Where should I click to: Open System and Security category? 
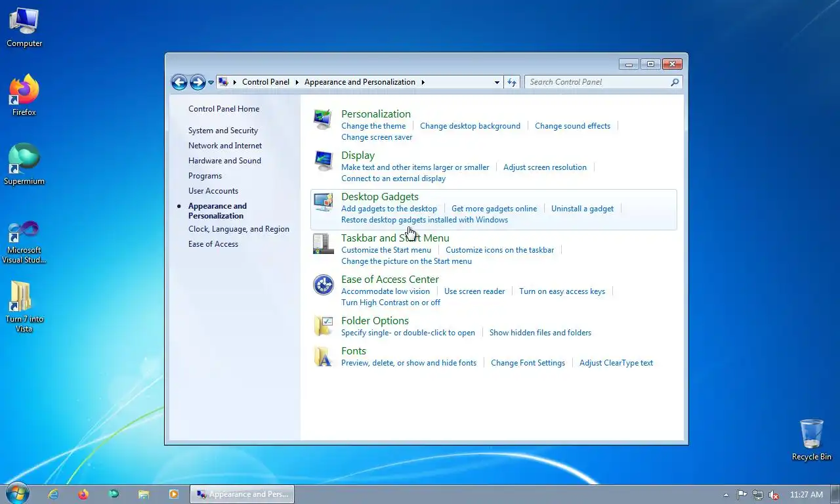223,131
